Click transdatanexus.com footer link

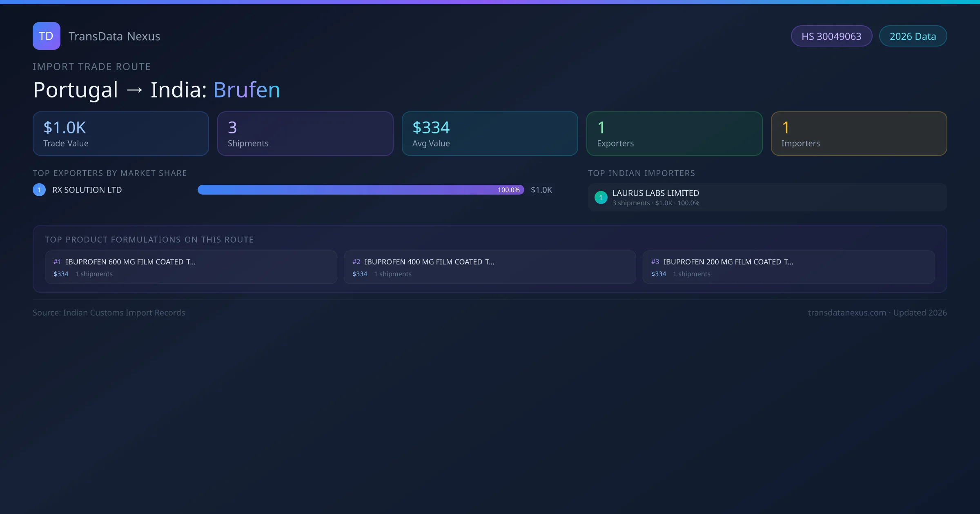(x=846, y=313)
